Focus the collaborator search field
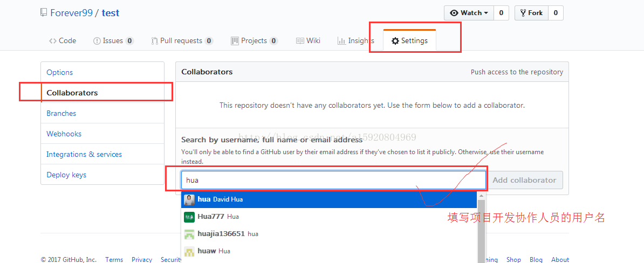The width and height of the screenshot is (644, 263). [x=333, y=179]
